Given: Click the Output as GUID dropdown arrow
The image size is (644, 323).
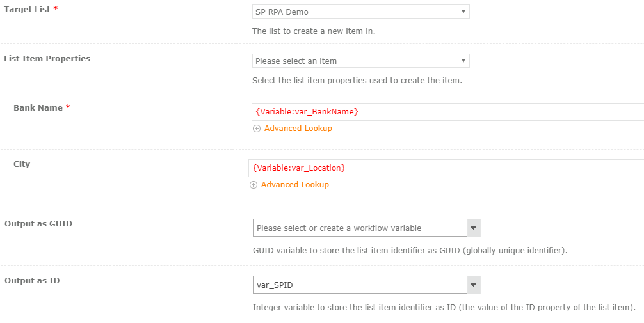Looking at the screenshot, I should pos(474,228).
